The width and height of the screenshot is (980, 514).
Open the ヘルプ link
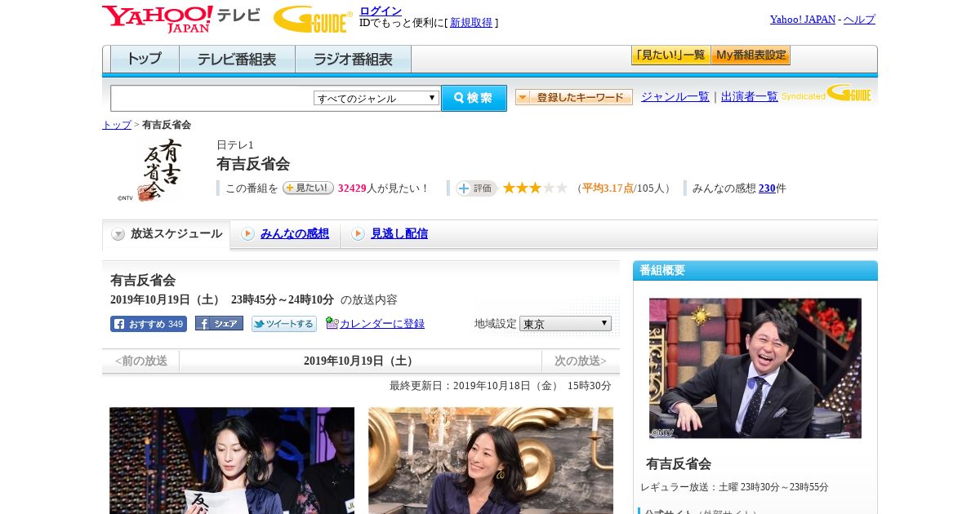859,20
